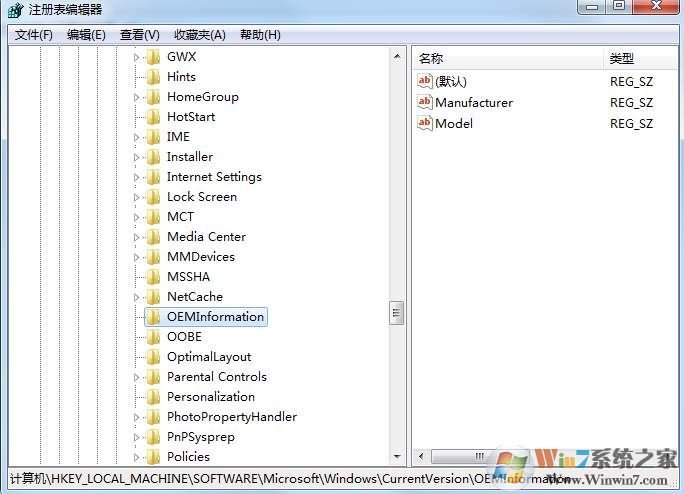
Task: Click the PhotoPropertyHandler folder icon
Action: coord(154,417)
